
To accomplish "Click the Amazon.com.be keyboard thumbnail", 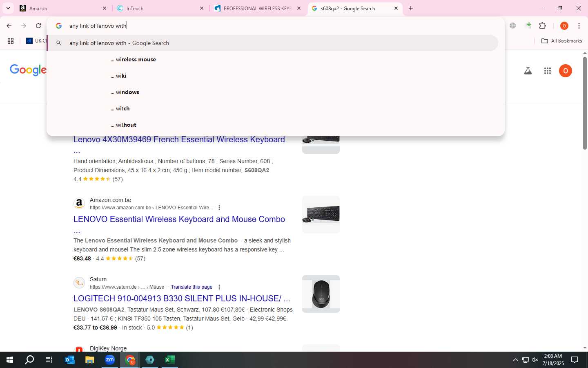I will 321,215.
